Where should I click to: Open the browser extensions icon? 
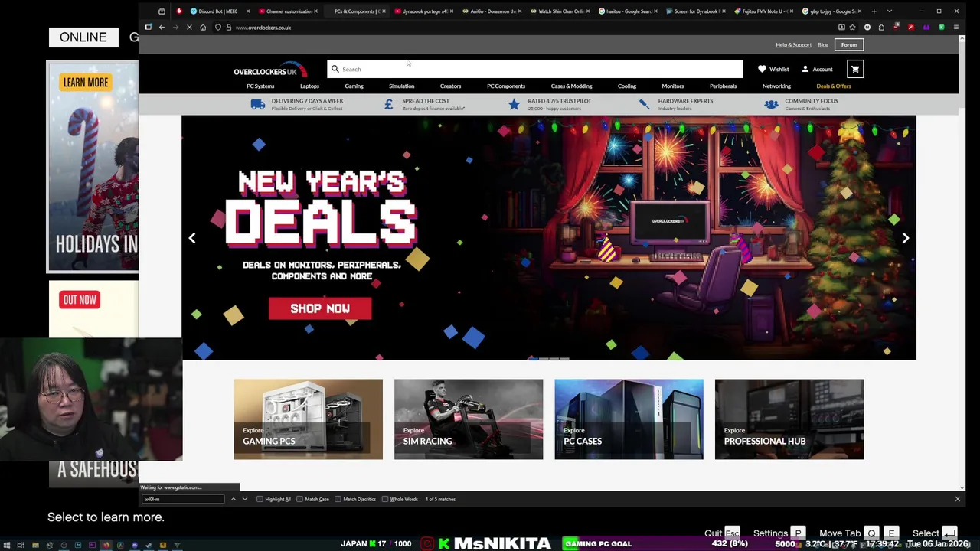[881, 28]
